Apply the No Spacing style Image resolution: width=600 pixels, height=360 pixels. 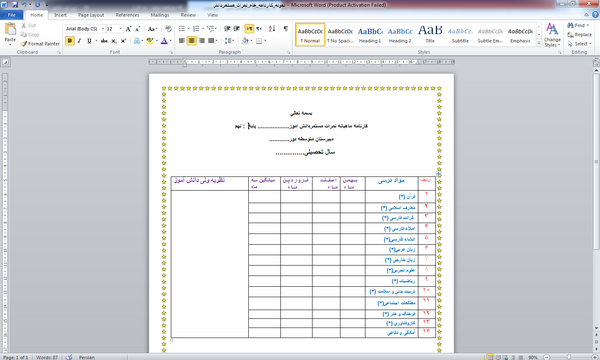(x=340, y=34)
